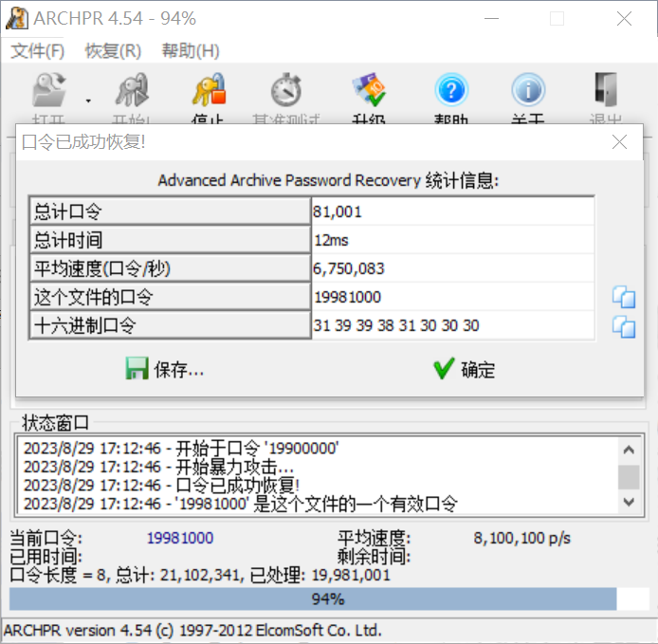
Task: Click the 总计口令 row label
Action: (x=170, y=212)
